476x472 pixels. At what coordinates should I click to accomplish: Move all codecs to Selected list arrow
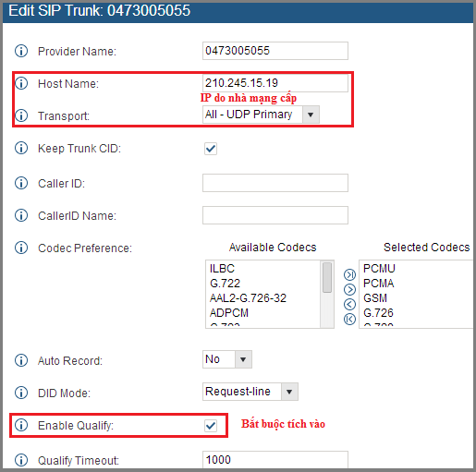(349, 274)
